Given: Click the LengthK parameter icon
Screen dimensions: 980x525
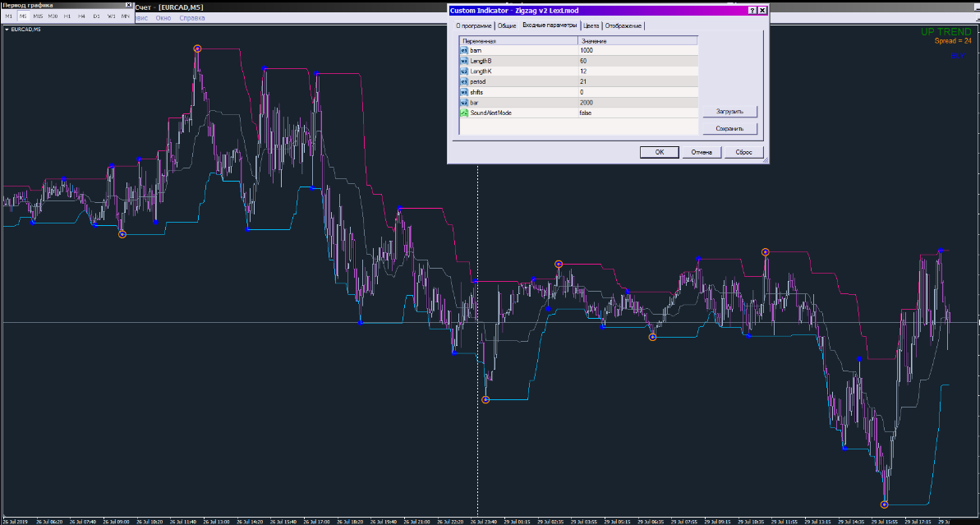Looking at the screenshot, I should pyautogui.click(x=464, y=71).
